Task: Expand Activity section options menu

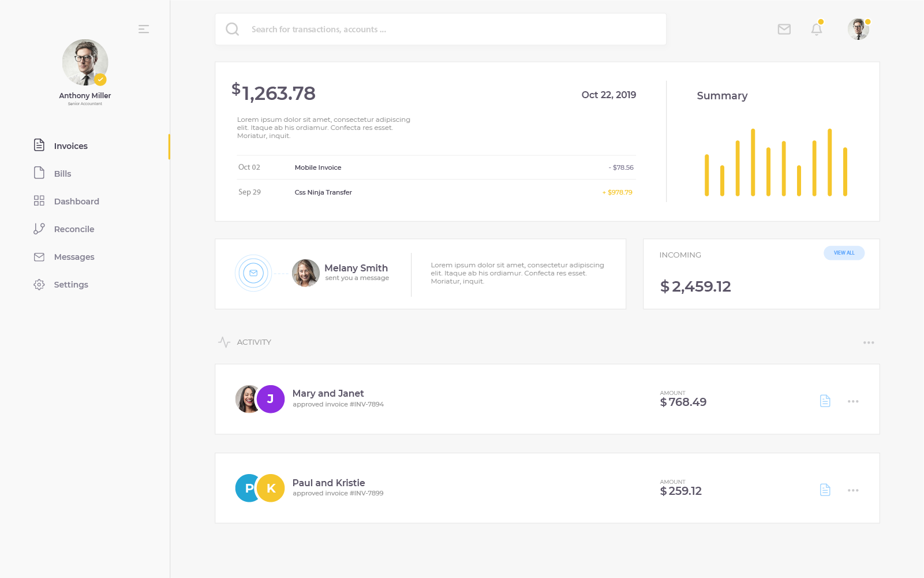Action: point(868,343)
